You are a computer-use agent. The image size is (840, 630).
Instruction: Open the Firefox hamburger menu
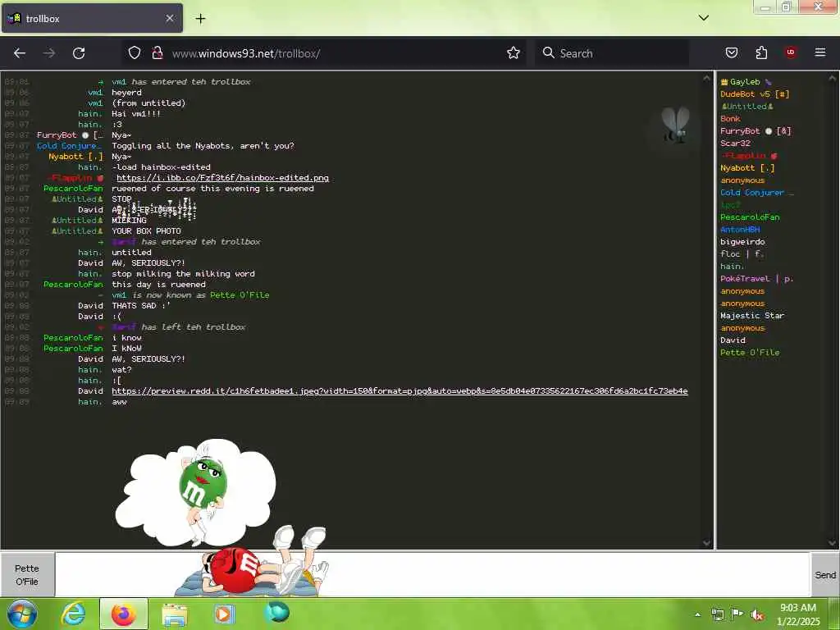coord(820,52)
